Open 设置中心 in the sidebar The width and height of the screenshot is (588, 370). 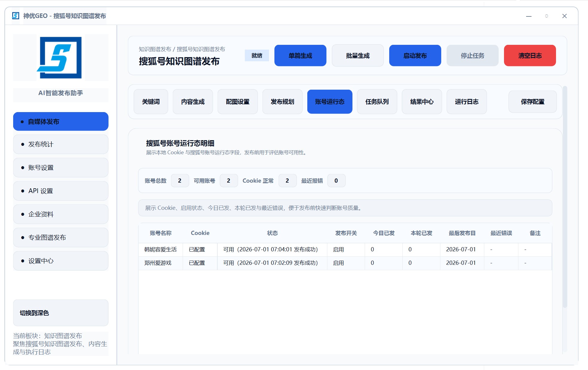tap(61, 261)
